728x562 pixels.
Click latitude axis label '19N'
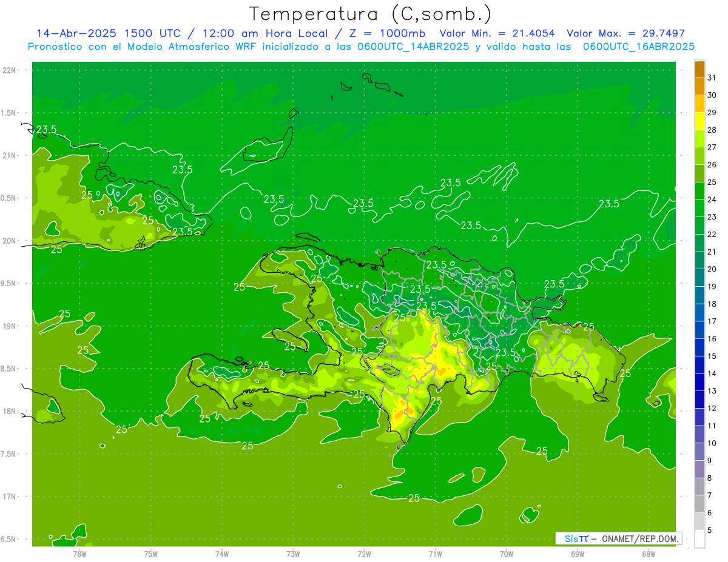pyautogui.click(x=10, y=326)
